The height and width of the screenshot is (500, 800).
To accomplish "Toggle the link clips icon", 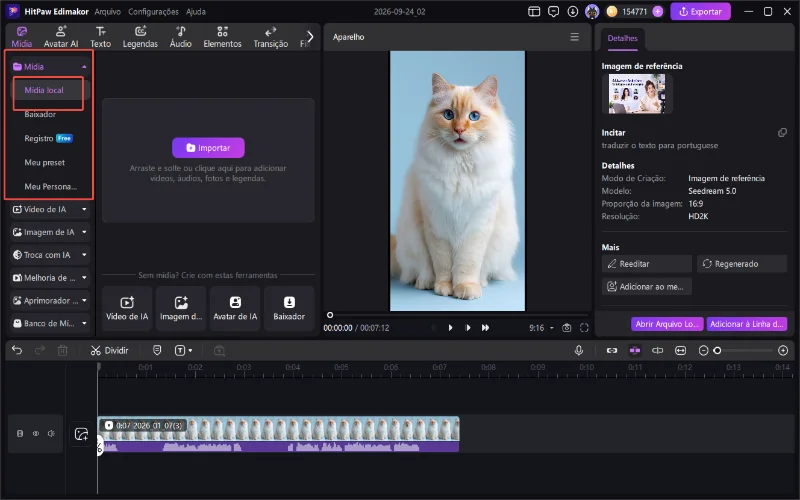I will tap(612, 351).
